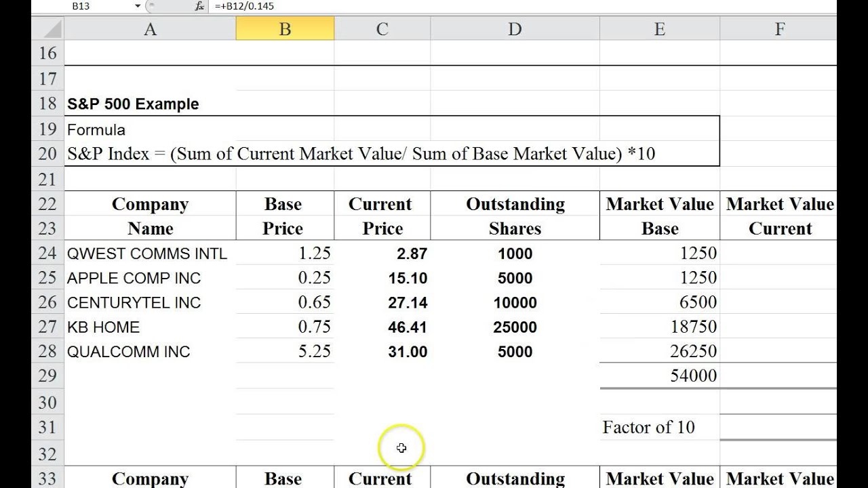Select row 31 header
This screenshot has width=868, height=488.
tap(47, 427)
